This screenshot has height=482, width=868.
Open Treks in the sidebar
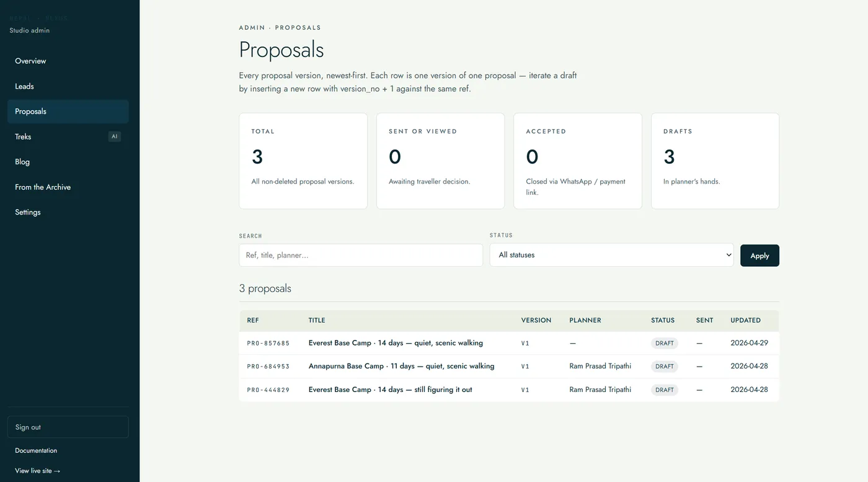coord(68,136)
